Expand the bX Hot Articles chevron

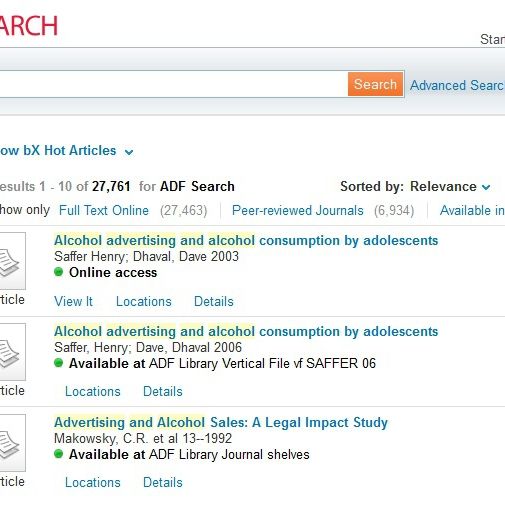129,152
